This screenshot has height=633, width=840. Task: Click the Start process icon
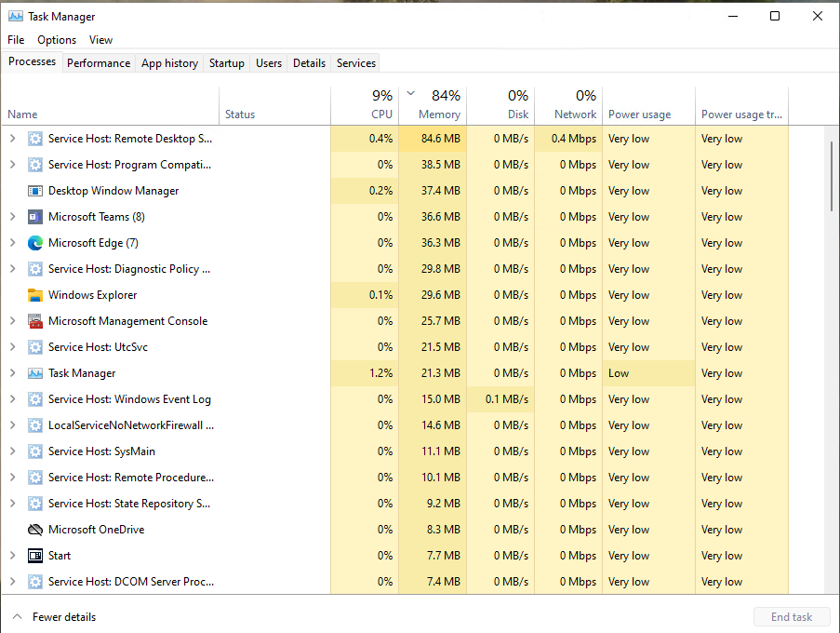[35, 556]
